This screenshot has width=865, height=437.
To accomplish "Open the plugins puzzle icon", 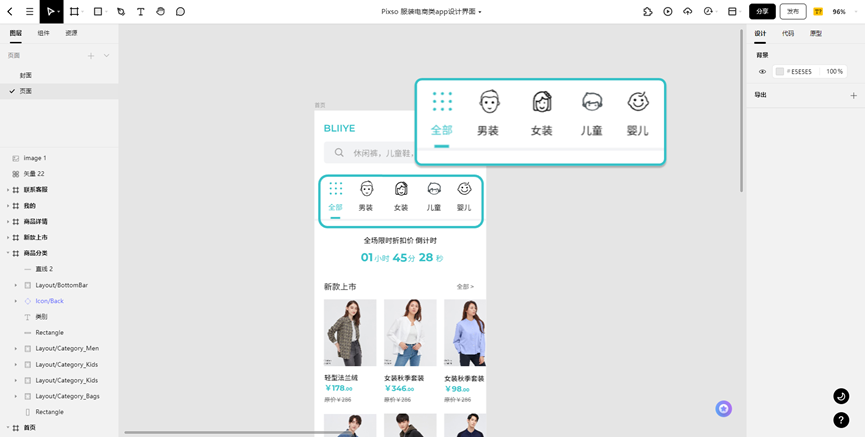I will point(648,12).
